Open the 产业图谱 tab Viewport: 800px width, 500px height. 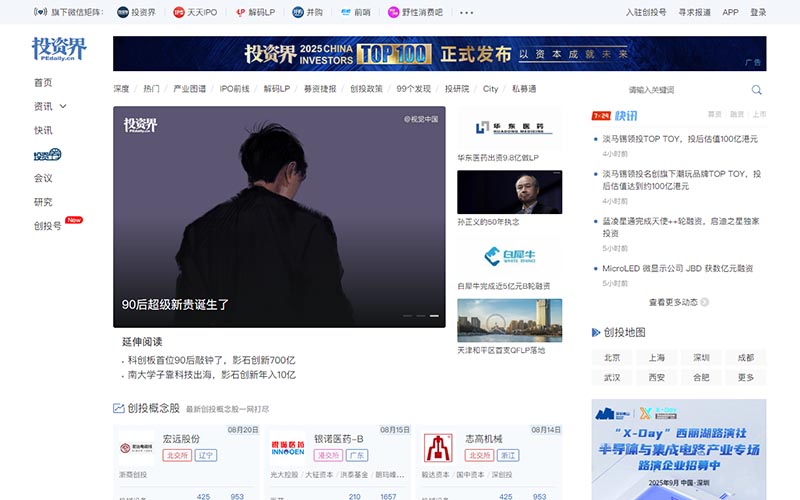pyautogui.click(x=190, y=89)
